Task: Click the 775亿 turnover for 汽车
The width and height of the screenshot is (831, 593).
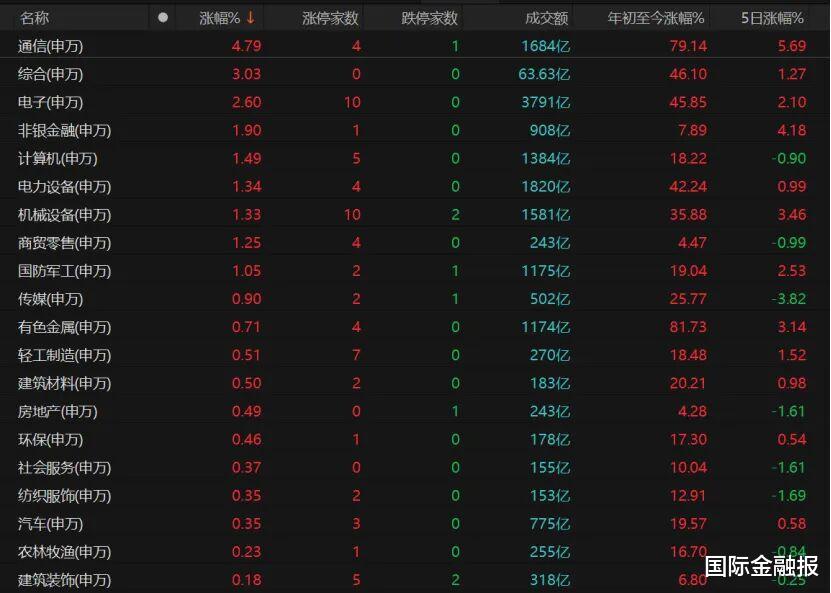Action: [x=550, y=524]
